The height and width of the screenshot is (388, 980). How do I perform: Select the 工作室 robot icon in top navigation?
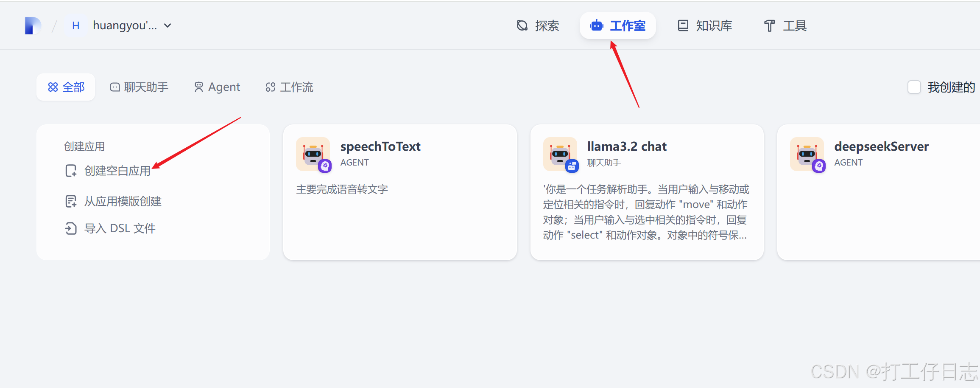click(x=597, y=25)
